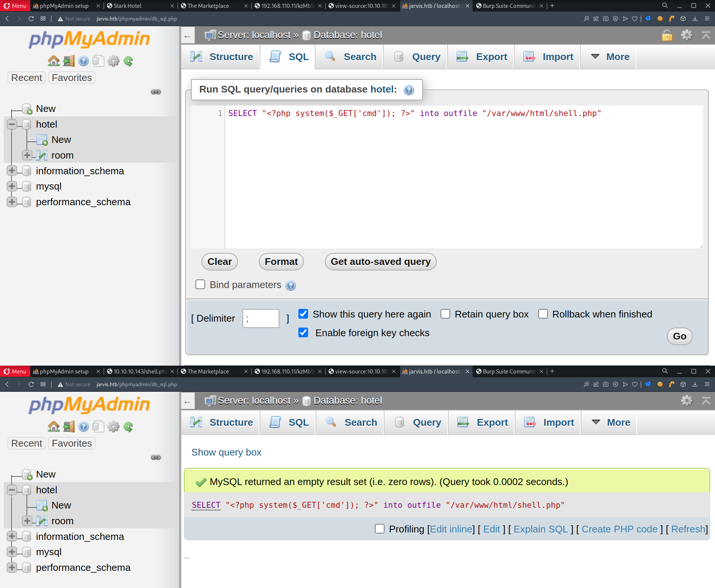Click the link chain icon in query result window sidebar
Image resolution: width=715 pixels, height=588 pixels.
pos(156,457)
